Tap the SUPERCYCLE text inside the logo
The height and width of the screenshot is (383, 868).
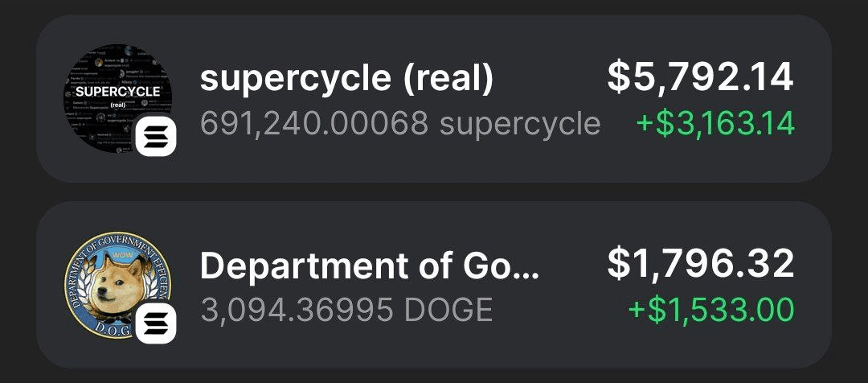tap(118, 92)
